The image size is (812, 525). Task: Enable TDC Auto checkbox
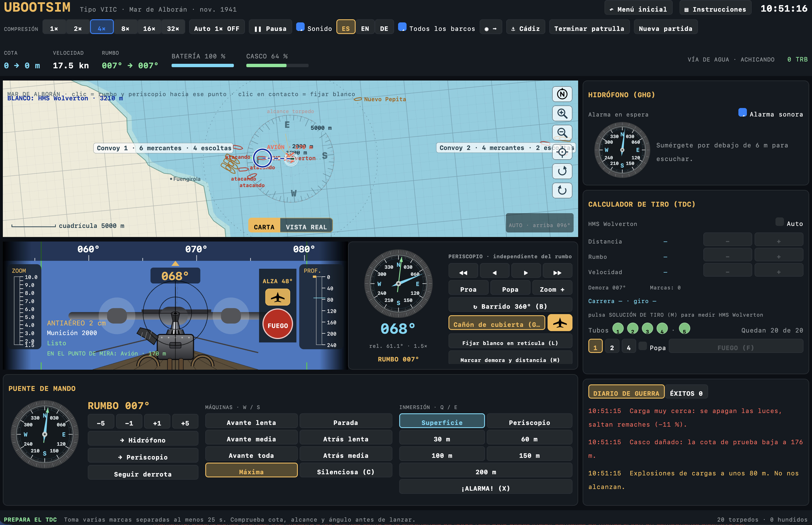(779, 222)
